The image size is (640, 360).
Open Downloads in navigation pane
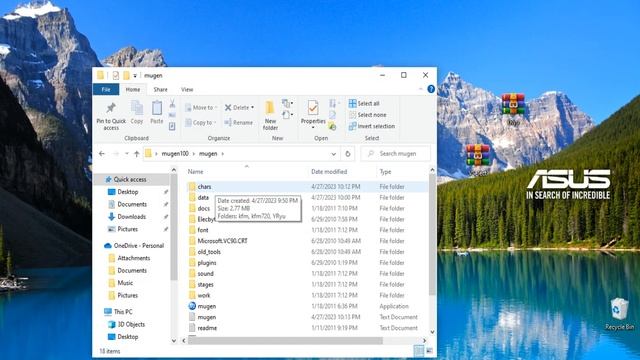click(131, 217)
